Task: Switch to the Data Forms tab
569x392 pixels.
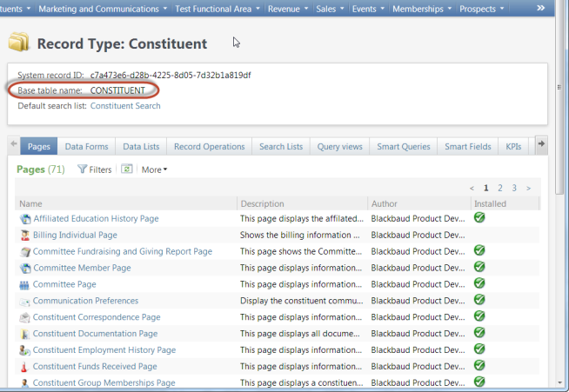Action: [x=86, y=147]
